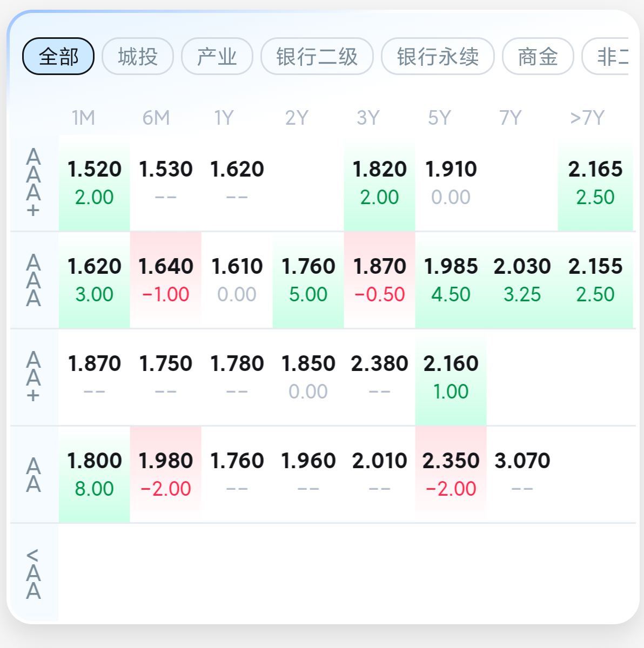This screenshot has width=644, height=648.
Task: Open the 银行二级 tab
Action: (317, 56)
